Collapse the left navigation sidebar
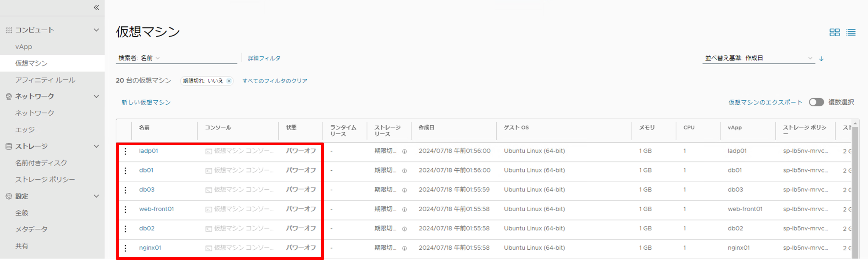This screenshot has width=868, height=260. (x=96, y=7)
